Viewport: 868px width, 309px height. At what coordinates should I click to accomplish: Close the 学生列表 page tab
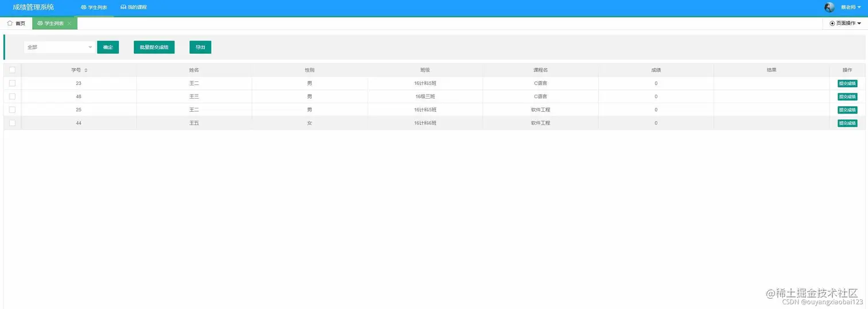pyautogui.click(x=69, y=24)
